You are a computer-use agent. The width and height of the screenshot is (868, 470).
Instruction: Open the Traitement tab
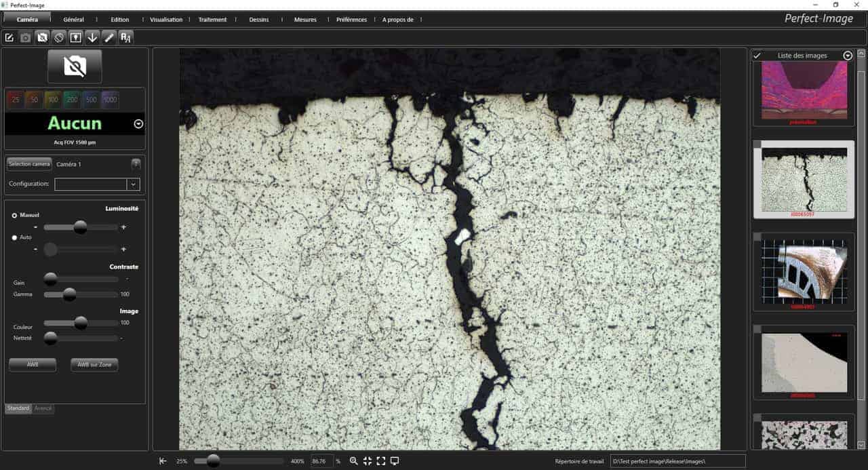tap(212, 20)
